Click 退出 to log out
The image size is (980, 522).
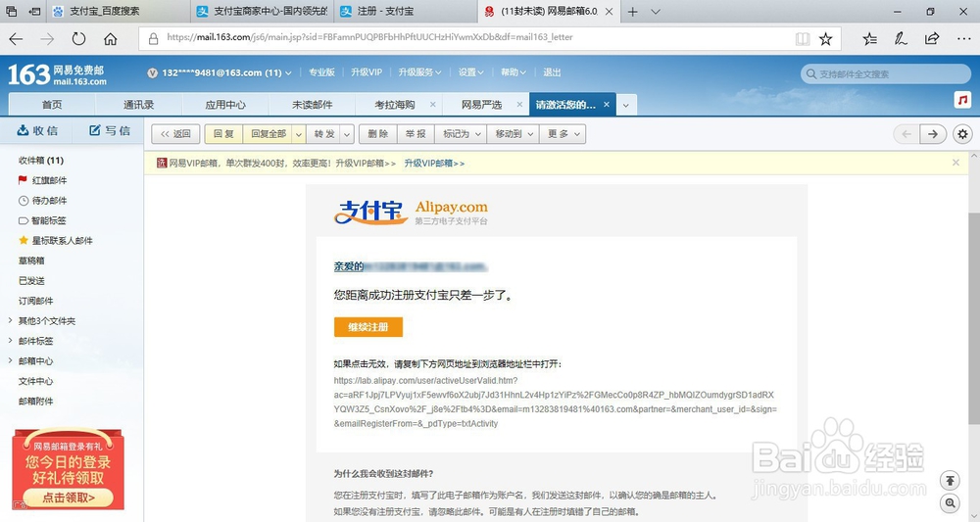click(552, 72)
